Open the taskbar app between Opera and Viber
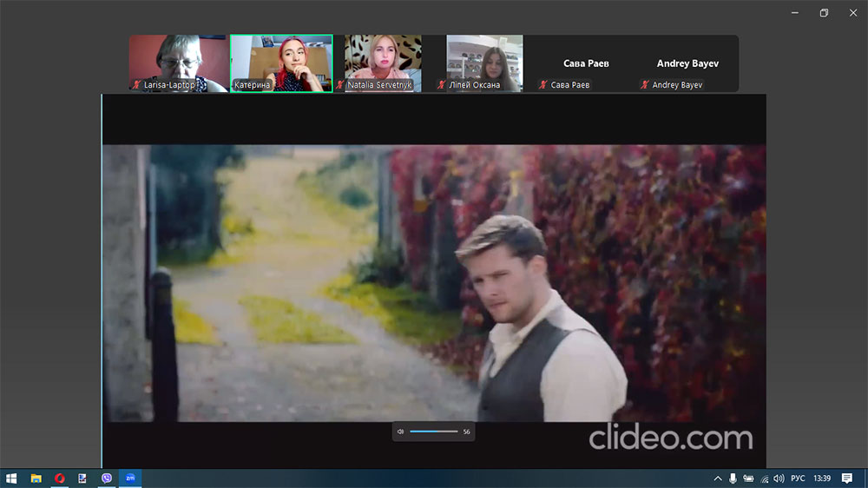Viewport: 868px width, 488px height. [82, 478]
